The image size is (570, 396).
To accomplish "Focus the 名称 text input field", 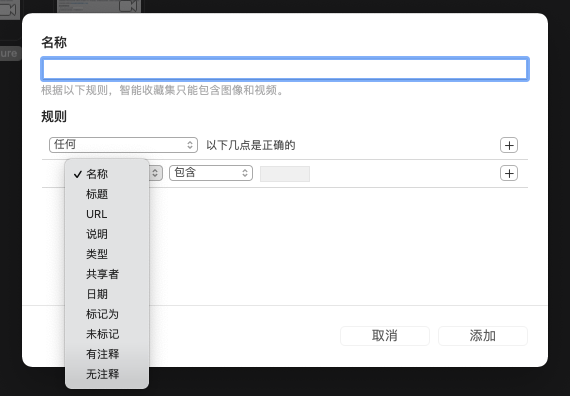I will [x=285, y=69].
